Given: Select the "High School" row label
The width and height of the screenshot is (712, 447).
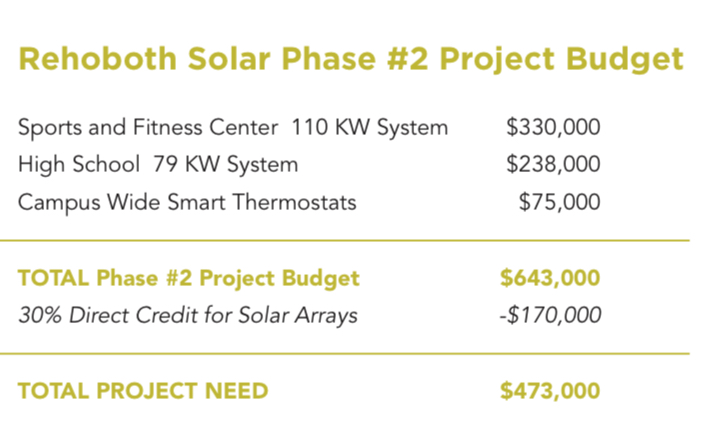Looking at the screenshot, I should (70, 165).
